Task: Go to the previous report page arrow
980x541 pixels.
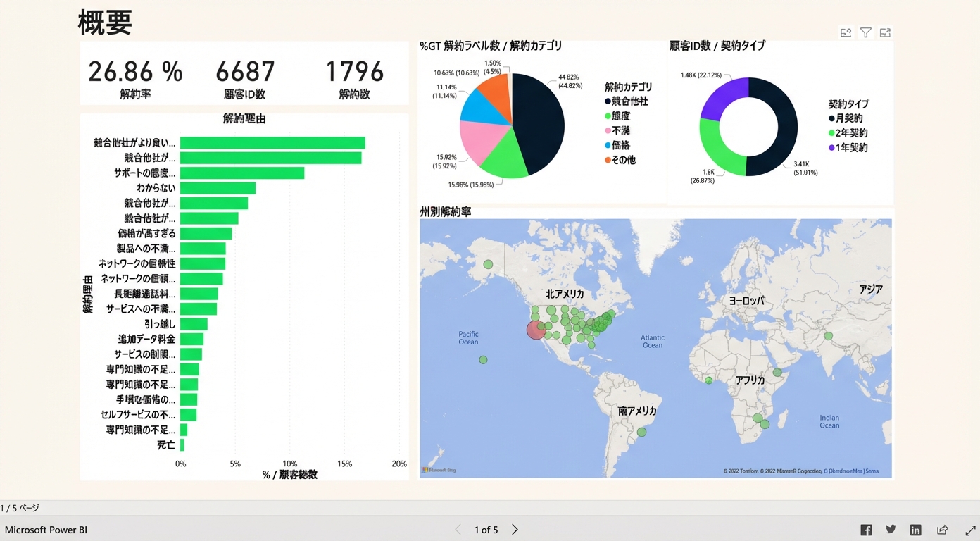Action: coord(458,530)
